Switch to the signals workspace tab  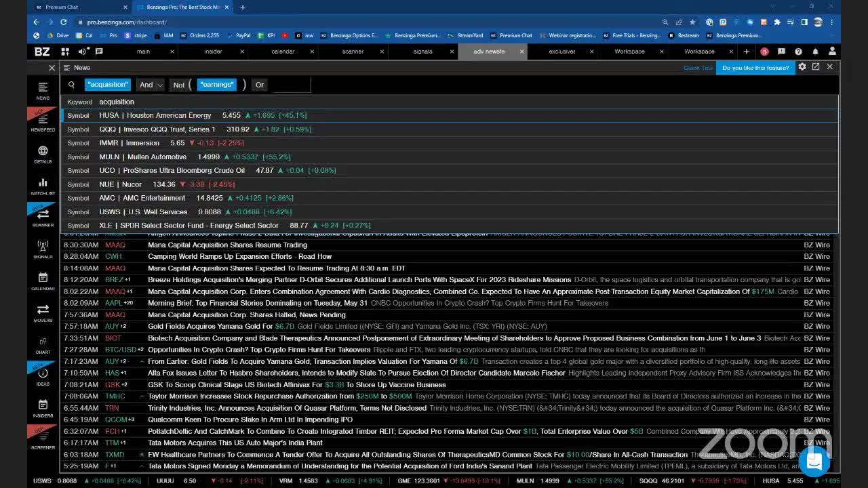point(422,52)
